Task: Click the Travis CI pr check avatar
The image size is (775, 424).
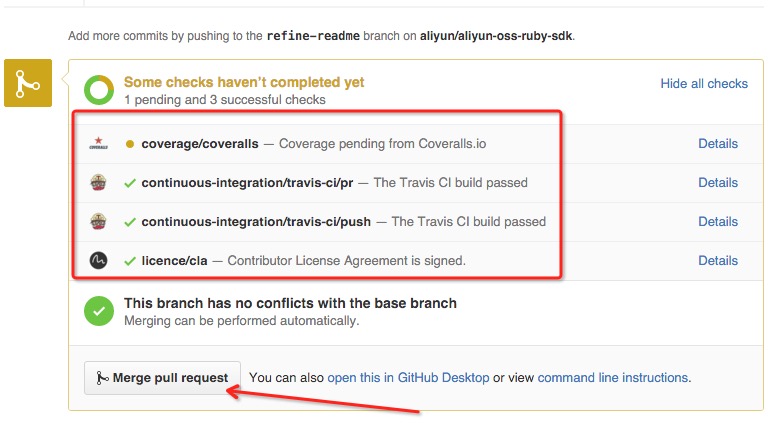Action: coord(98,183)
